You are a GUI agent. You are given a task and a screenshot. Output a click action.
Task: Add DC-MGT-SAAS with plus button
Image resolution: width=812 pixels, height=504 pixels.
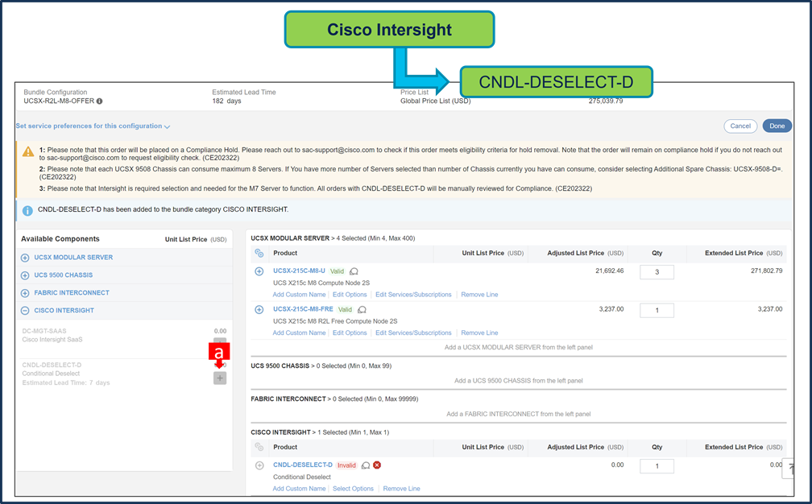[x=220, y=341]
